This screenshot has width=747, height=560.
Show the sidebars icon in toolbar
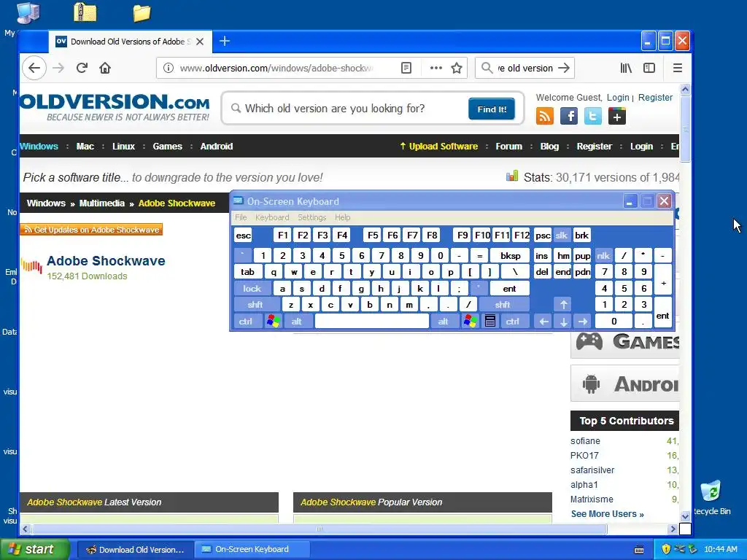tap(649, 68)
